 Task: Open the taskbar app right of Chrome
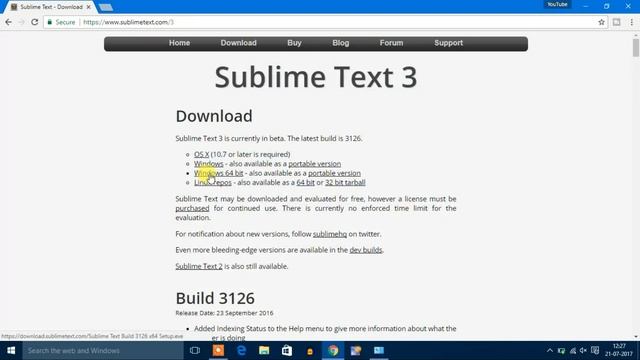coord(356,351)
